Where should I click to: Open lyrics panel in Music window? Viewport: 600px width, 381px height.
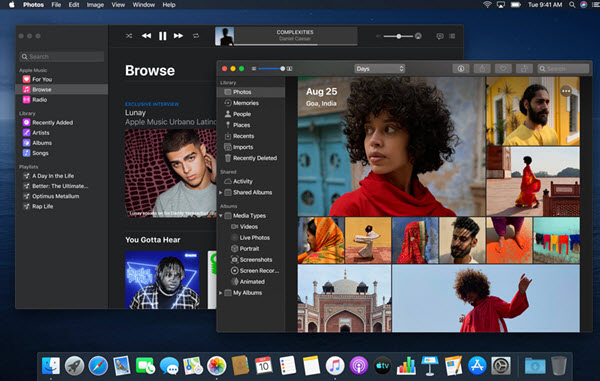pyautogui.click(x=440, y=36)
